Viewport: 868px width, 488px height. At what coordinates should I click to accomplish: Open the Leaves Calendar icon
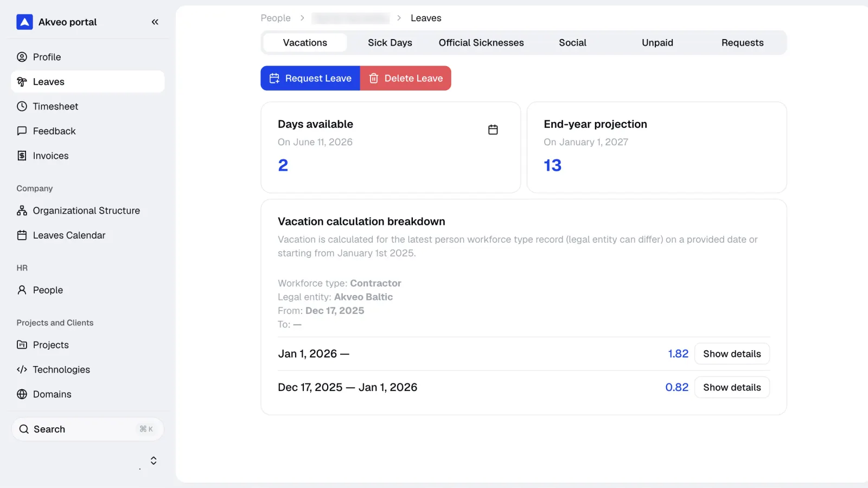22,235
